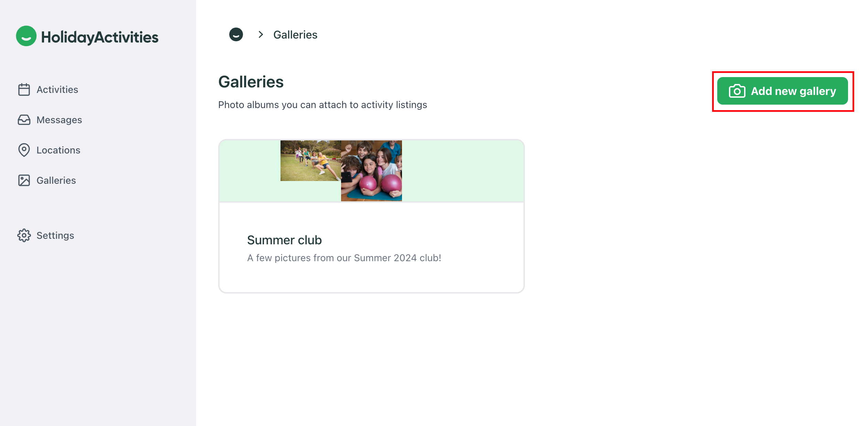Open the Activities menu label
This screenshot has height=426, width=868.
point(57,89)
